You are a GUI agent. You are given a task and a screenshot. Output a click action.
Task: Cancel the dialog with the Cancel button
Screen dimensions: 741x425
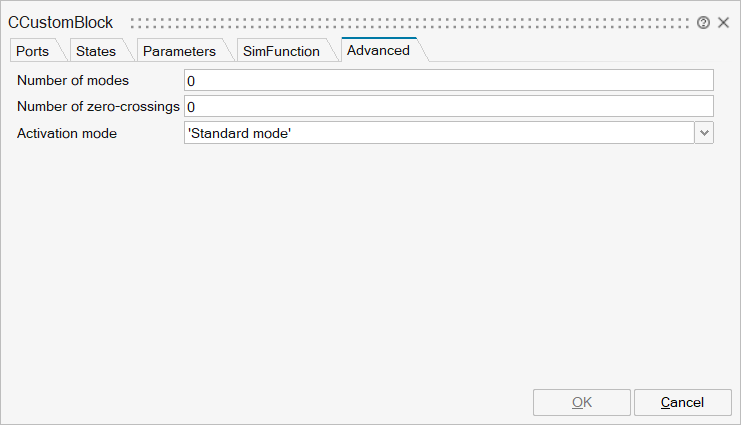tap(682, 402)
